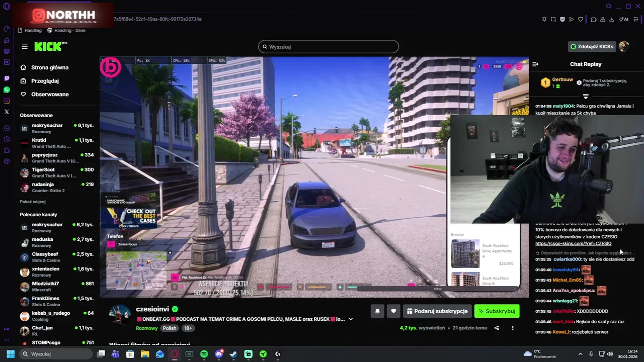
Task: Share the czesioinvi stream
Action: 497,328
